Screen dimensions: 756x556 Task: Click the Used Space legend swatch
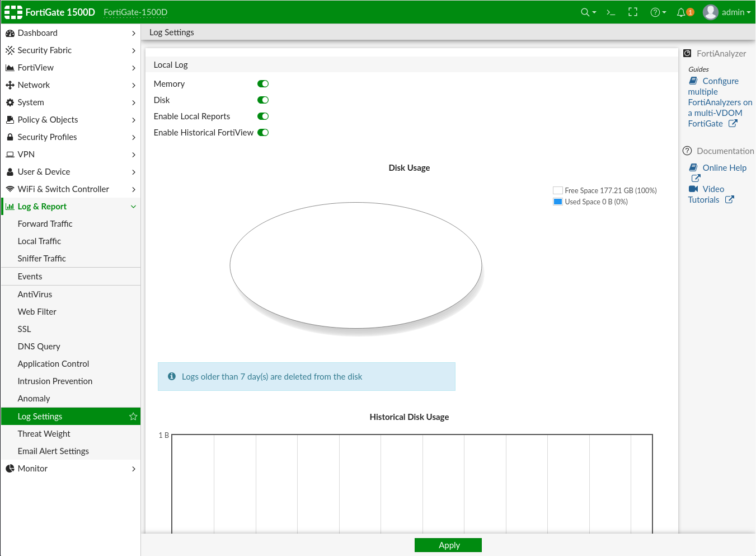pyautogui.click(x=557, y=202)
